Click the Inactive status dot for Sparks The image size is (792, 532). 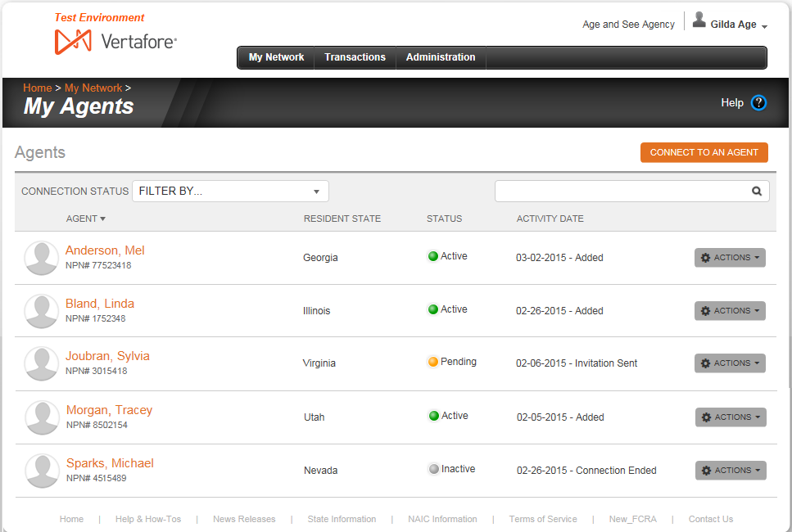click(x=434, y=467)
